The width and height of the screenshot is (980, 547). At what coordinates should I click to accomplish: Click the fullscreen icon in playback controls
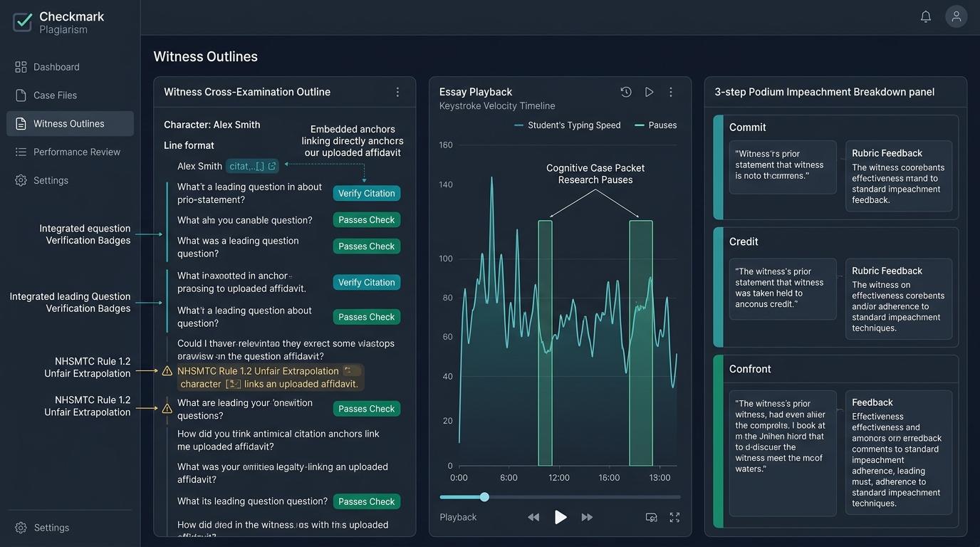coord(674,518)
